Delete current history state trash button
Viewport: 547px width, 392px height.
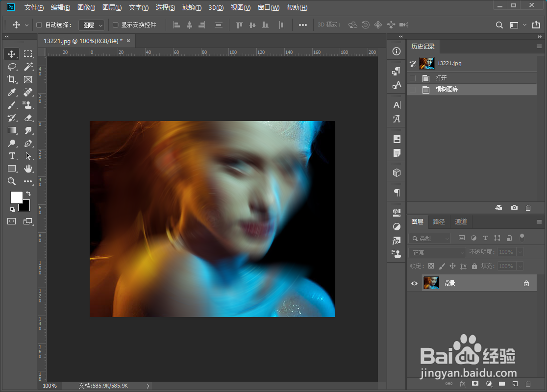pyautogui.click(x=528, y=207)
